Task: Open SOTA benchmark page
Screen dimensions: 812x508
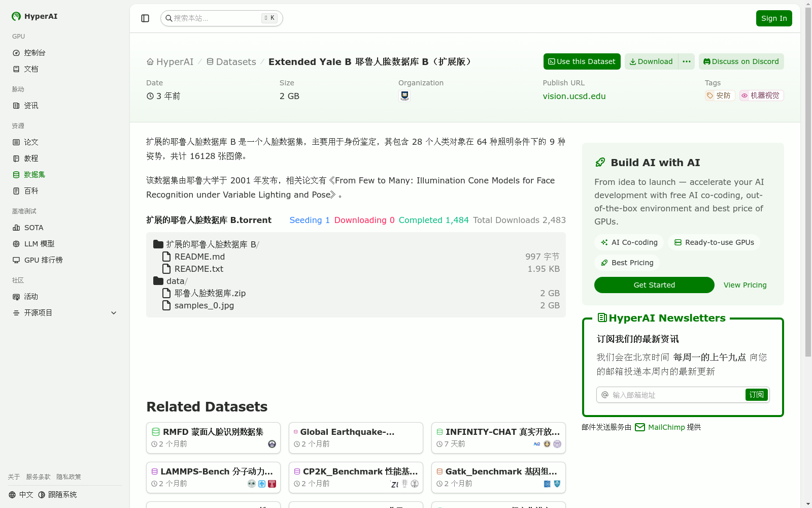Action: (65, 228)
